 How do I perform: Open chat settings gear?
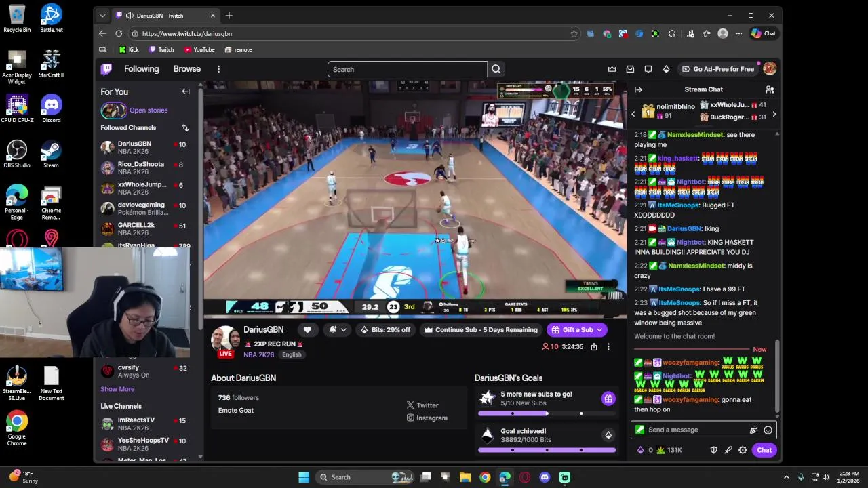[x=743, y=450]
